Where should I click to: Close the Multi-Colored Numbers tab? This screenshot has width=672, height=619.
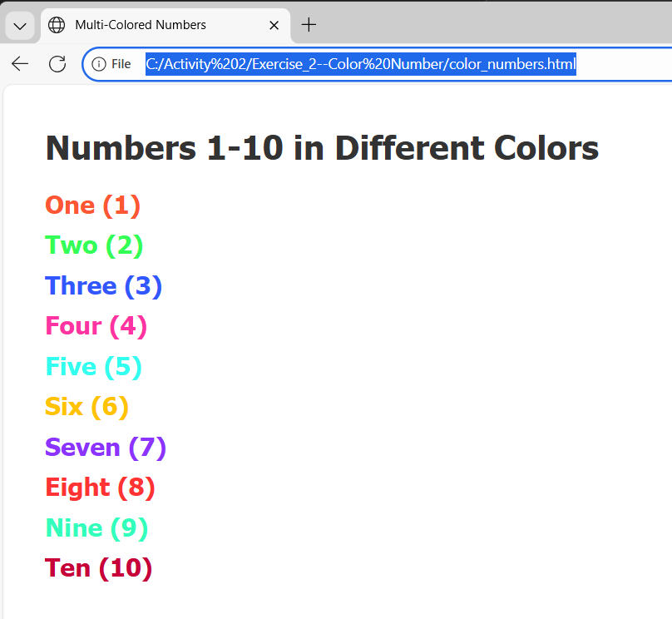(274, 25)
